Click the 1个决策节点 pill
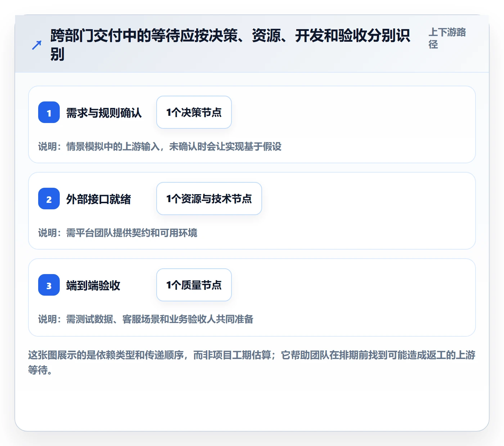Screen dimensions: 504x446 pos(194,112)
